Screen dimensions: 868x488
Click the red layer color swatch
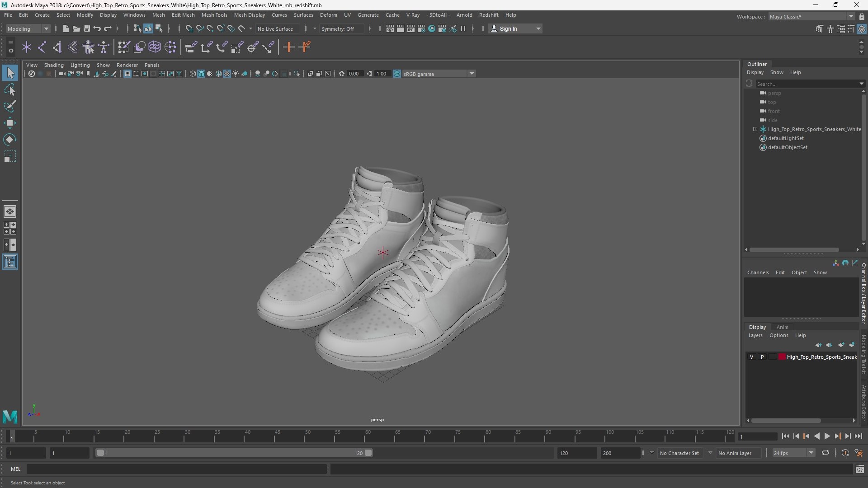782,357
